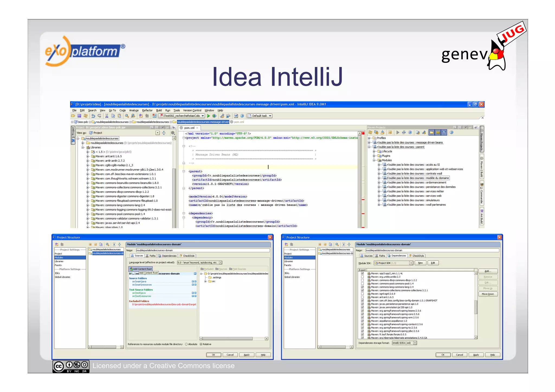Viewport: 555px width, 392px height.
Task: Click the Collapse All icon in Project panel
Action: click(164, 133)
